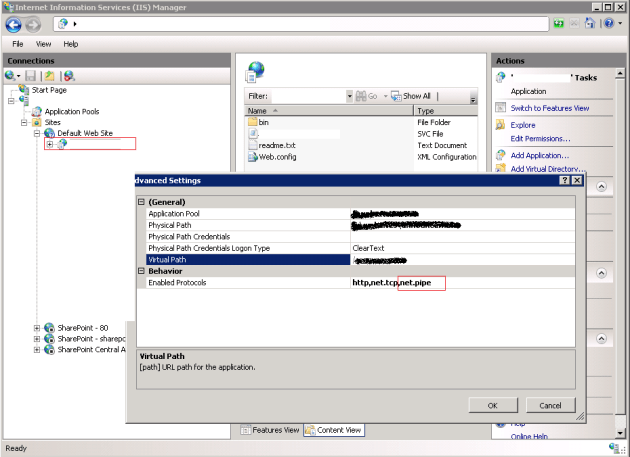The width and height of the screenshot is (630, 457).
Task: Open the help question mark icon
Action: point(609,23)
